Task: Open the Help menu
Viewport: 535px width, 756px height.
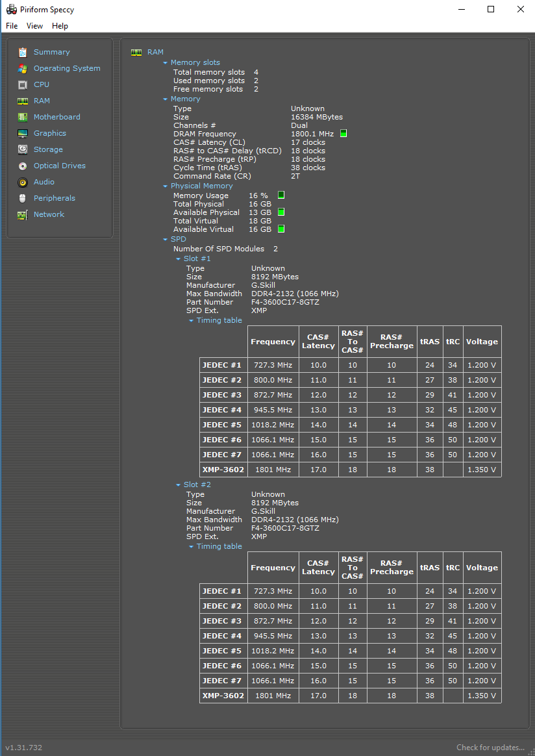Action: (60, 26)
